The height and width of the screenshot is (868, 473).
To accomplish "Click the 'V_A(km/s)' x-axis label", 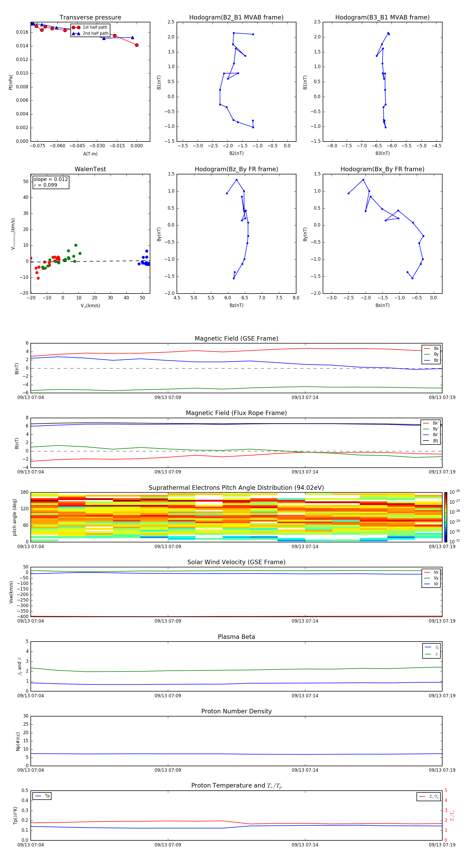I will click(90, 306).
